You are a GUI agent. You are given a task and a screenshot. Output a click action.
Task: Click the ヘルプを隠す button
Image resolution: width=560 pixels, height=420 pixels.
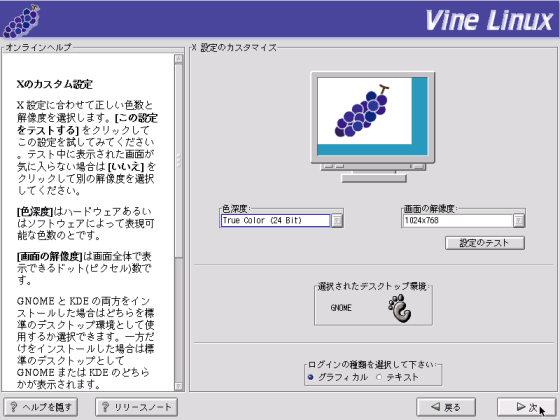(41, 407)
